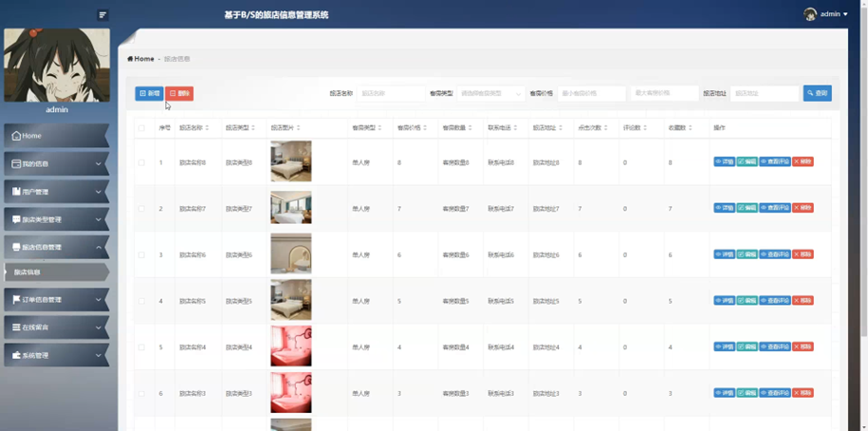Open the 系统管理 menu label
This screenshot has height=431, width=868.
tap(35, 355)
